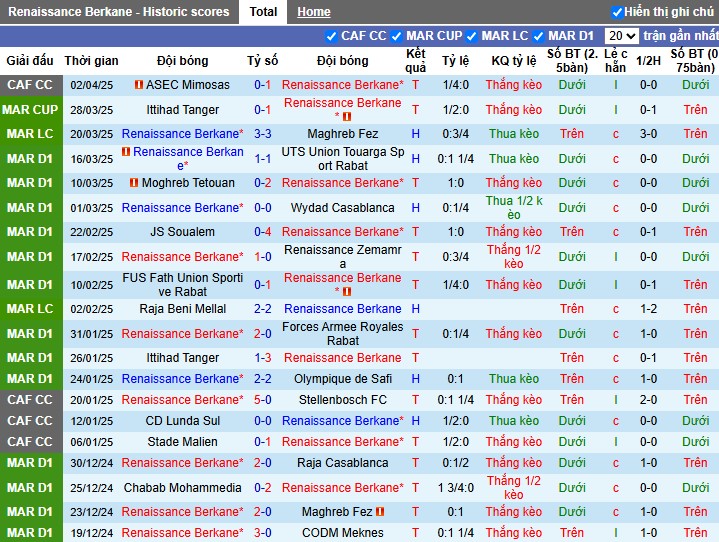Screen dimensions: 719x542
Task: Click half-time 1-2 in Raja Beni Mellal row
Action: point(648,309)
